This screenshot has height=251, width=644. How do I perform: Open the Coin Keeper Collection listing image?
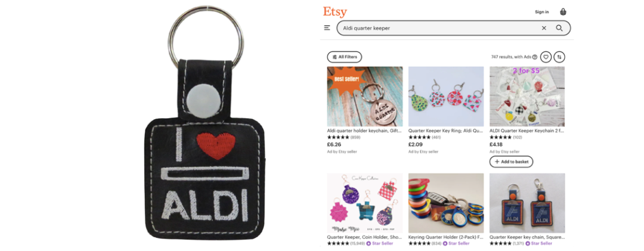point(365,203)
